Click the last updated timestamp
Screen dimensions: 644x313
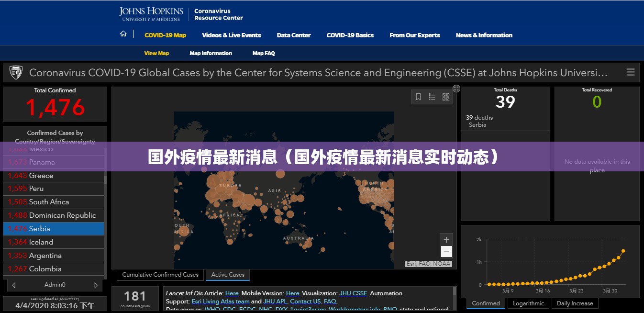[55, 305]
